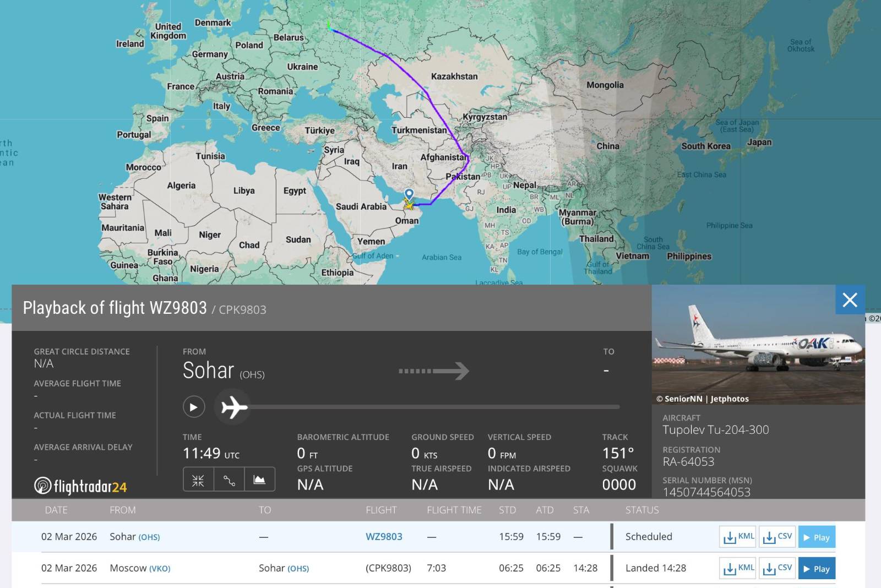The width and height of the screenshot is (881, 588).
Task: Click the airplane marker on playback timeline
Action: click(233, 407)
